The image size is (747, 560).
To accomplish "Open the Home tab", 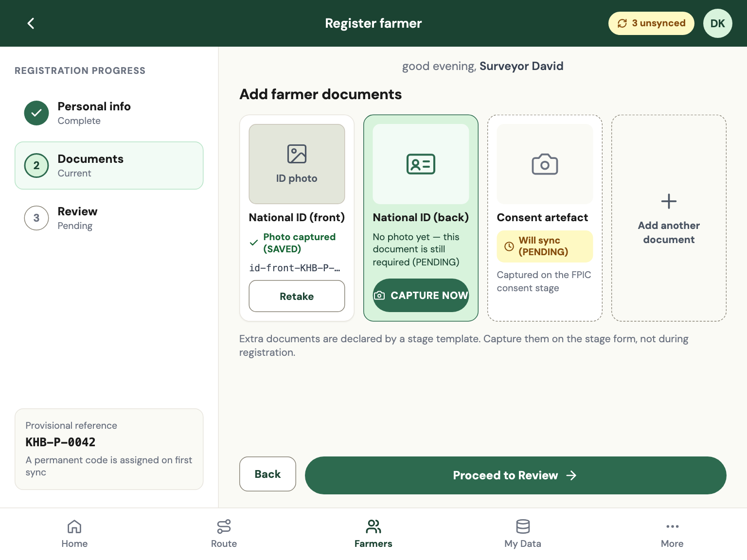I will (74, 534).
